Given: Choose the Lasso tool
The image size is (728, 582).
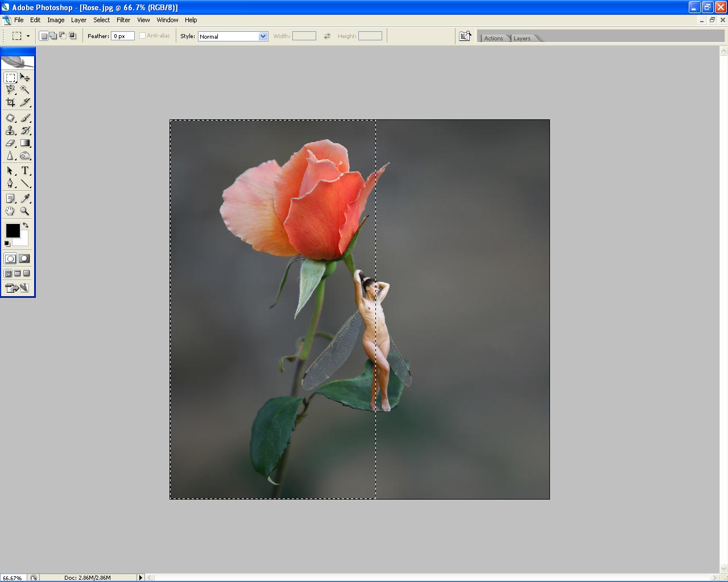Looking at the screenshot, I should (10, 90).
